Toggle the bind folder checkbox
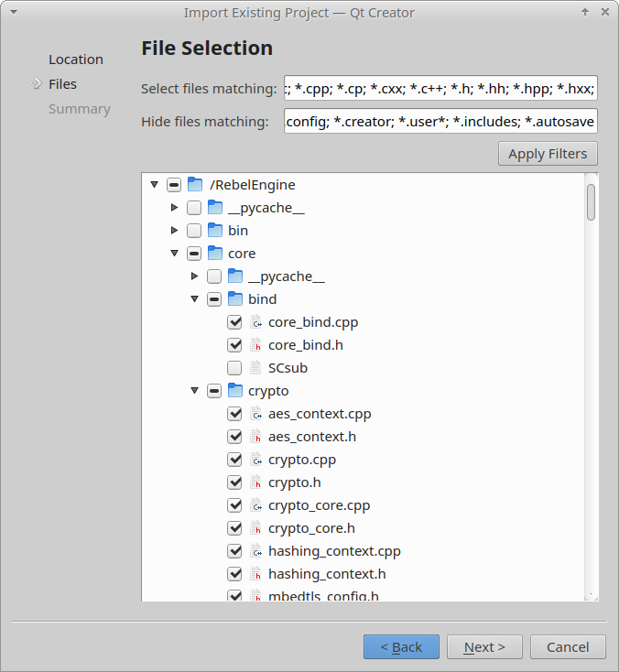 [x=214, y=299]
